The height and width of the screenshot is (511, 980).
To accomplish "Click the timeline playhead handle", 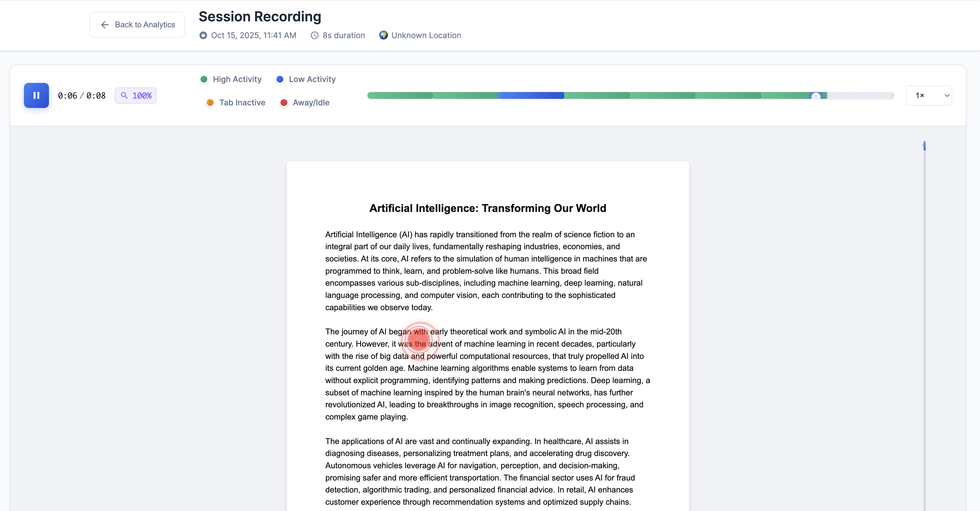I will point(816,96).
